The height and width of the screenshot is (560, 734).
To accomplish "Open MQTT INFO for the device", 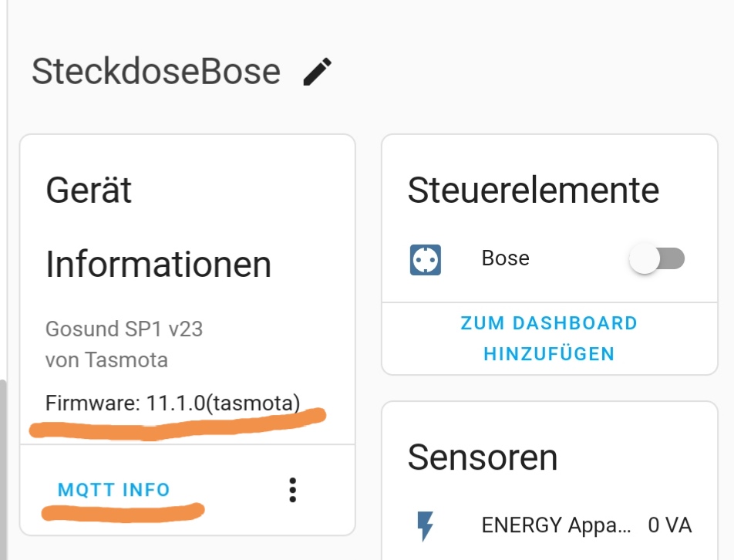I will pos(114,490).
